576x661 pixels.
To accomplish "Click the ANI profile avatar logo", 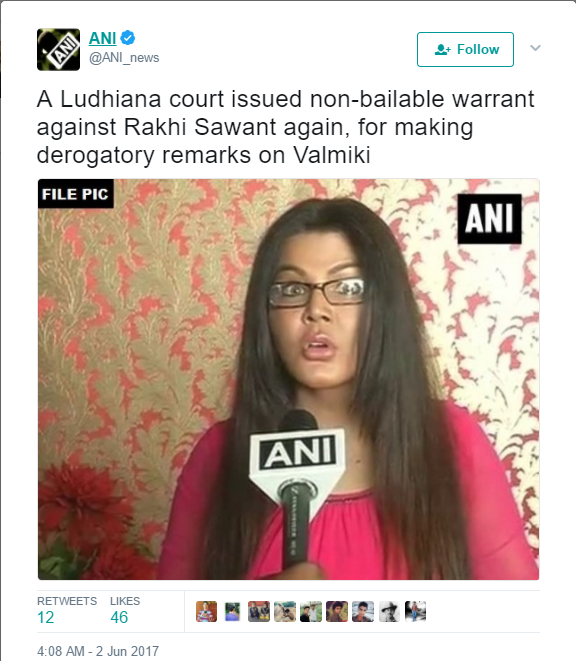I will (x=58, y=49).
